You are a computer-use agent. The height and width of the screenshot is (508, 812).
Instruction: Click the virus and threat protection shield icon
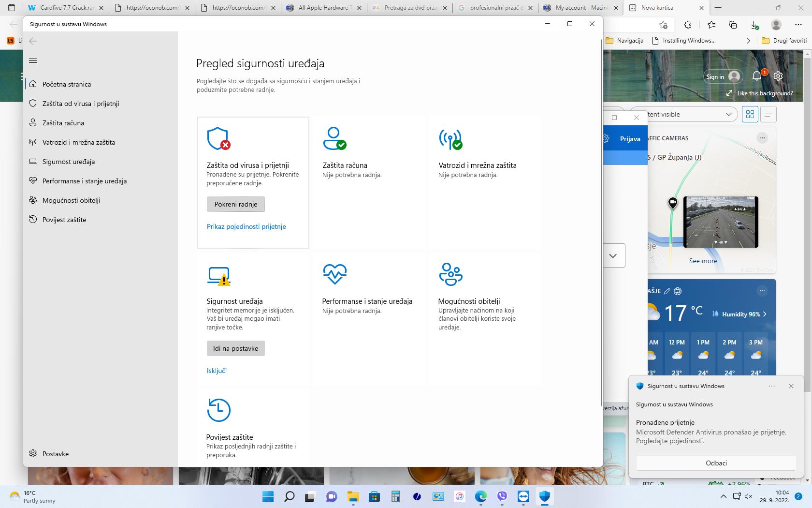(x=218, y=139)
